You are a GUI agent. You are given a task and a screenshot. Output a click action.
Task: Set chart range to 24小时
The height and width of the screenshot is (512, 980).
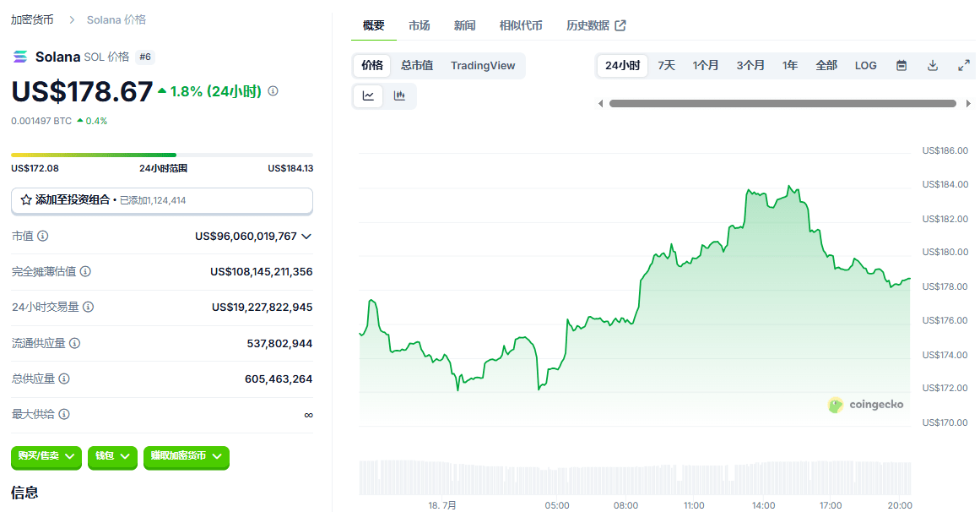[622, 66]
